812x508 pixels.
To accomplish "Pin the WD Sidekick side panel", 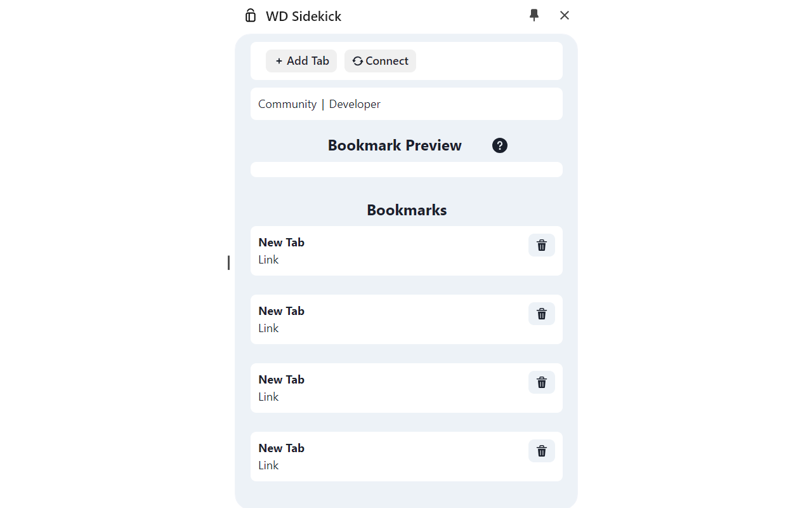I will [534, 15].
